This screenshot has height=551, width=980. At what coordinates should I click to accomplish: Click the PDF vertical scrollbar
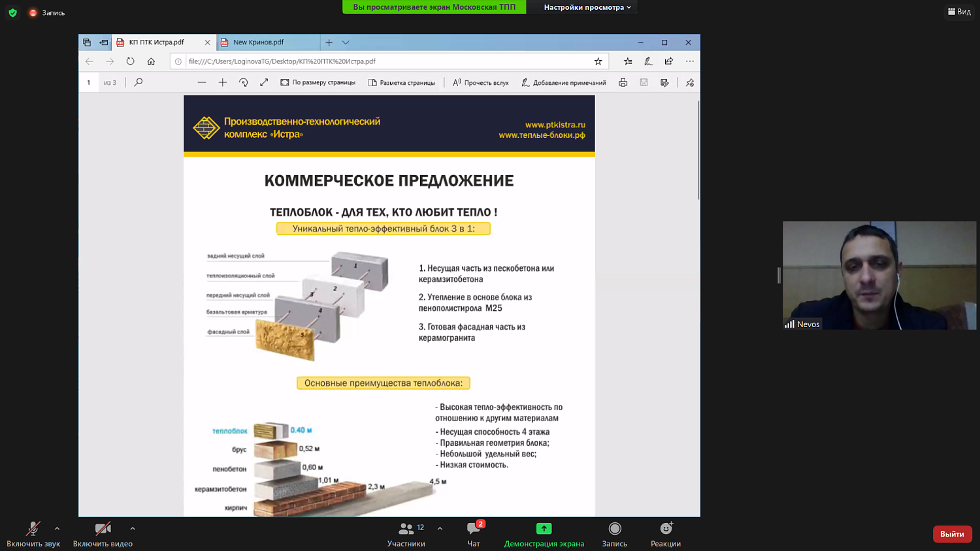[x=698, y=150]
